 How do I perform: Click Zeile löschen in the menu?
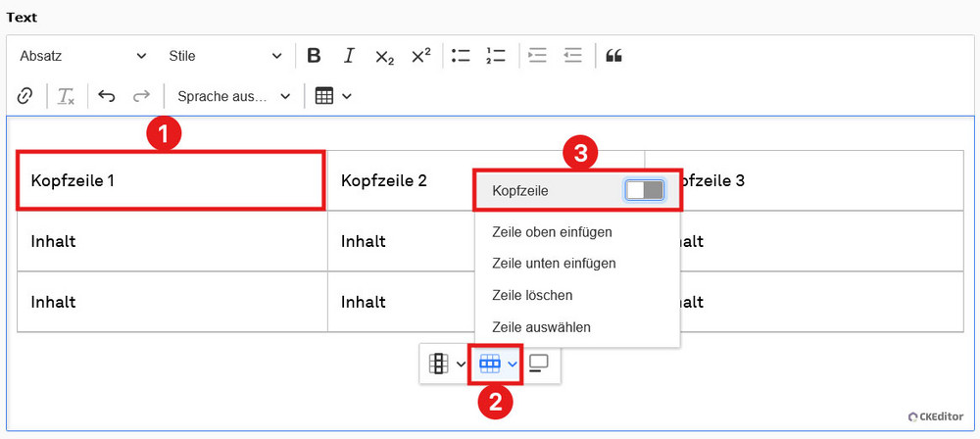coord(532,295)
